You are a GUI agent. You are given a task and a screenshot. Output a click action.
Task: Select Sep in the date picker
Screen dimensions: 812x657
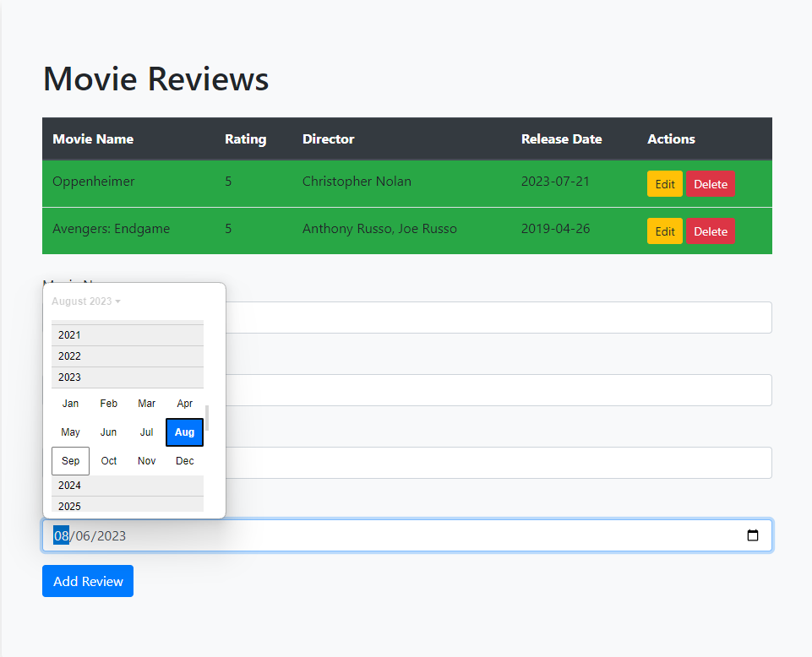70,460
